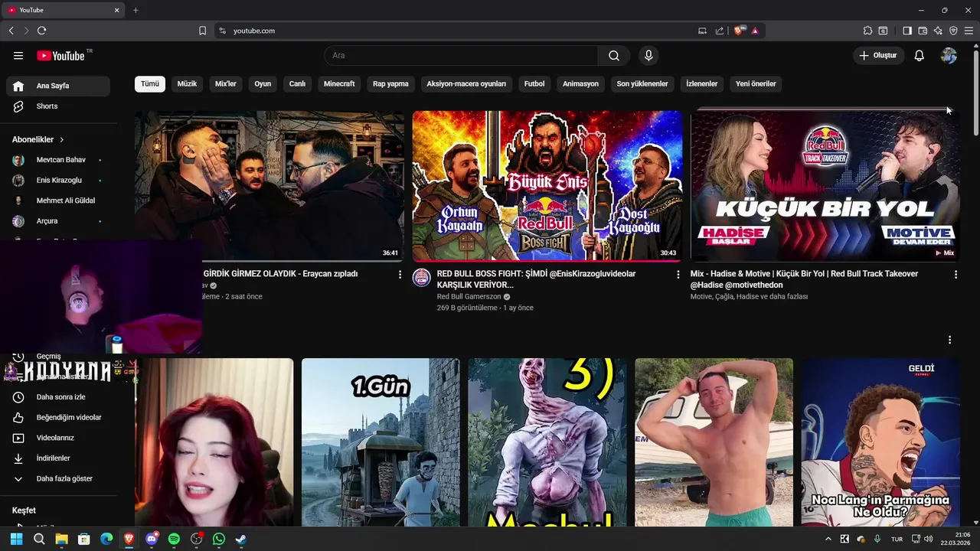Viewport: 980px width, 551px height.
Task: Select Yeni öneriler filter chip
Action: (x=756, y=84)
